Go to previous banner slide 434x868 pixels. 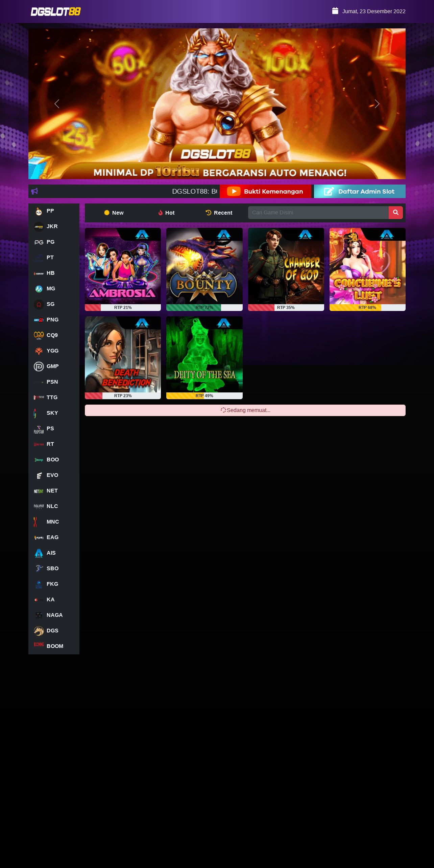57,104
